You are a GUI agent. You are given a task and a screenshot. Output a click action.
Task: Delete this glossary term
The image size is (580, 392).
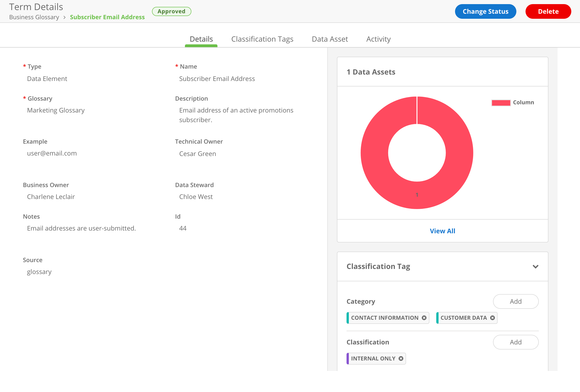[548, 11]
